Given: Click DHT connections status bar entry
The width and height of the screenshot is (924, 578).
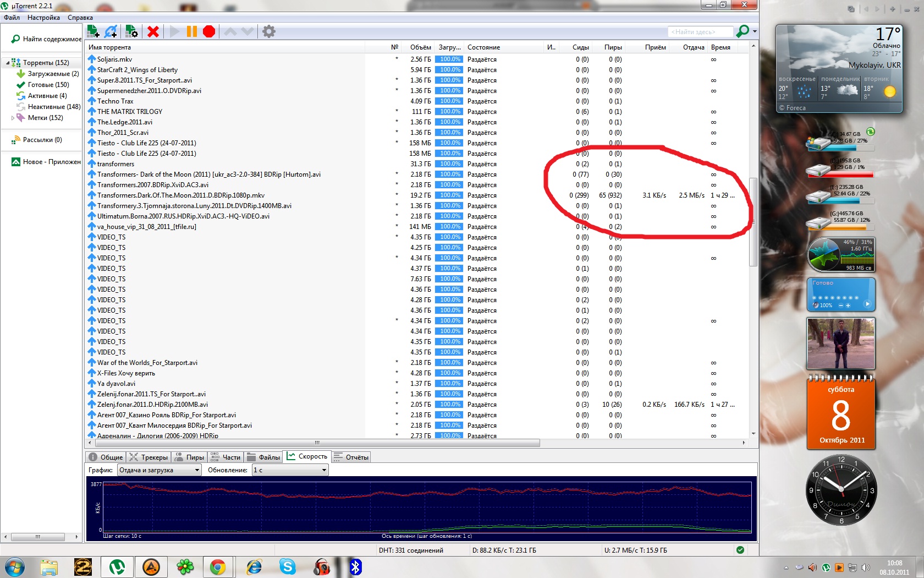Looking at the screenshot, I should pyautogui.click(x=411, y=550).
